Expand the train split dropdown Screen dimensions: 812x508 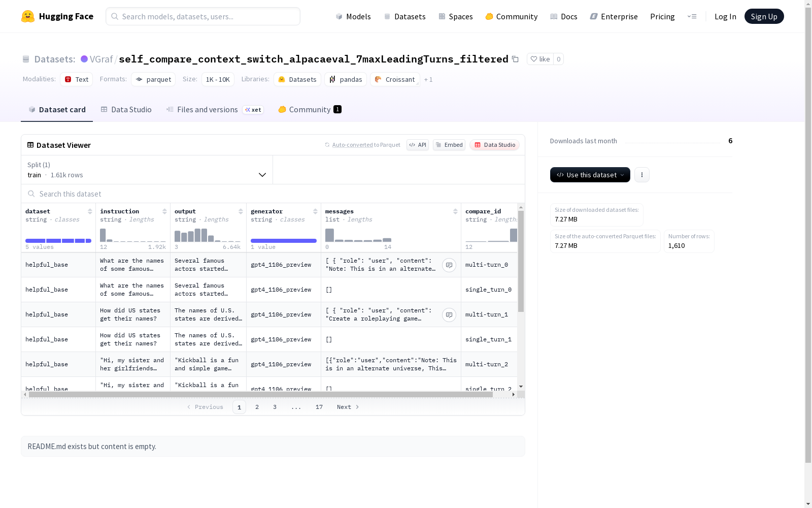point(147,170)
